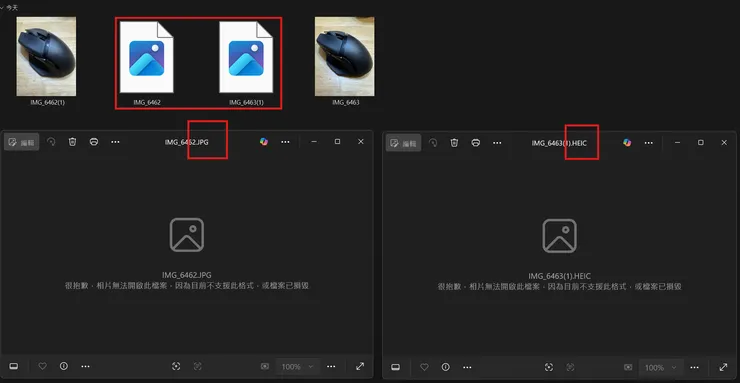Open more options beside print in IMG_6462.JPG window
This screenshot has width=740, height=383.
click(115, 142)
